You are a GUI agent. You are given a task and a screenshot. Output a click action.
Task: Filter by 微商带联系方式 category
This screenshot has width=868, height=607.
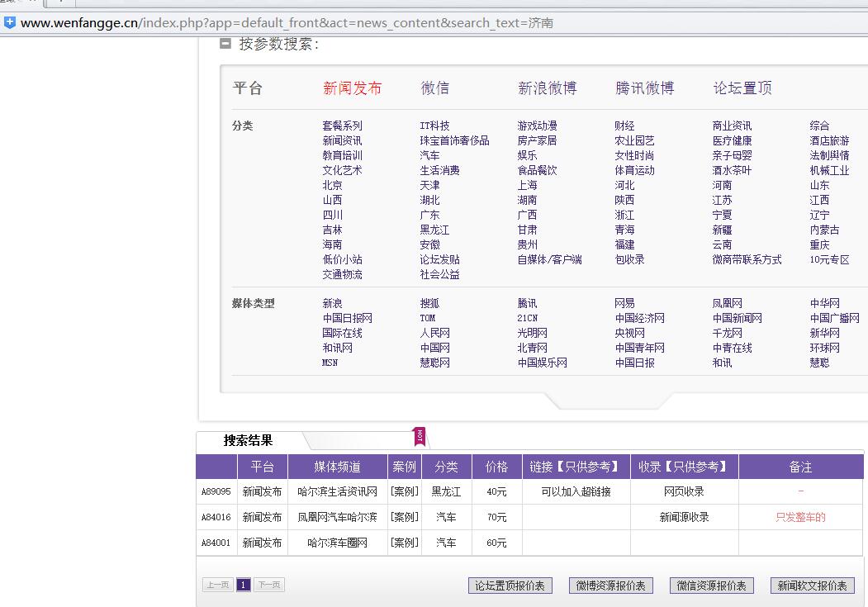[x=747, y=259]
